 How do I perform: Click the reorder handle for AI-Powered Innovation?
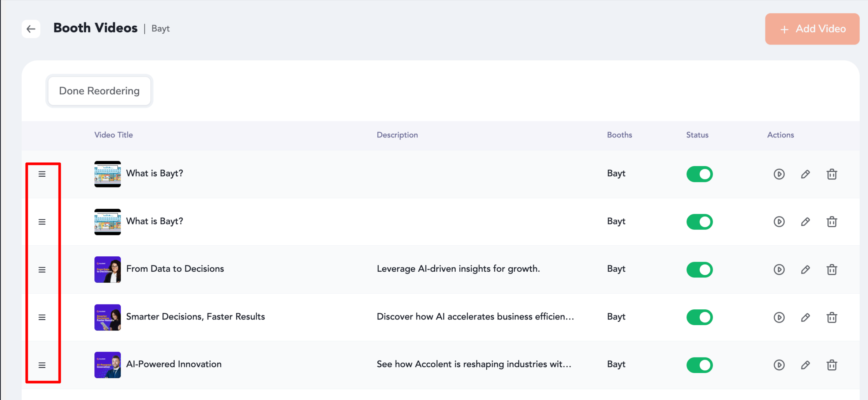coord(42,365)
